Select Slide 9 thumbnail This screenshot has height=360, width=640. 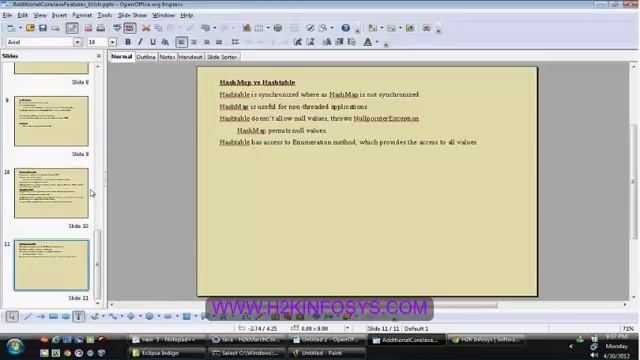(51, 121)
